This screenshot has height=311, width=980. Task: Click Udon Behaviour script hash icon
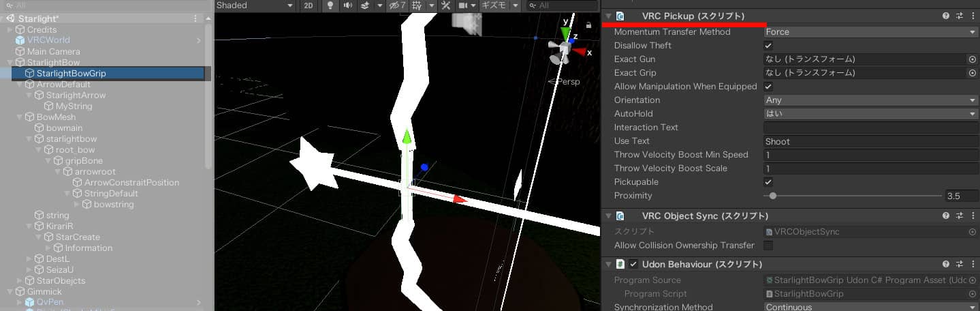click(x=620, y=264)
